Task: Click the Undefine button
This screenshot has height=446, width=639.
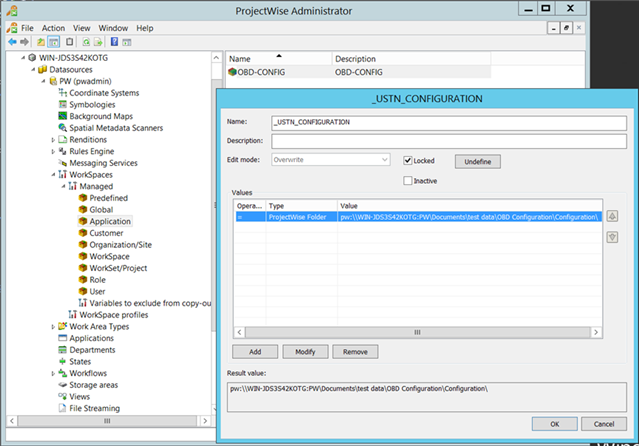Action: 478,161
